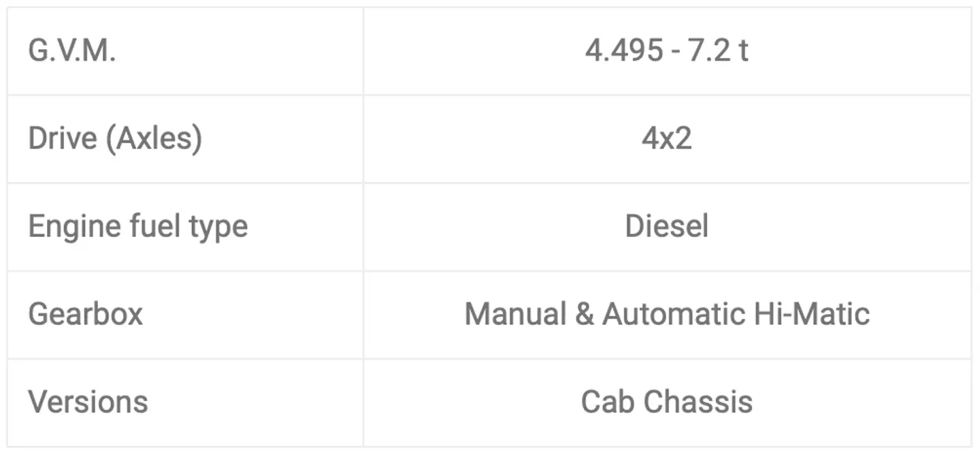980x453 pixels.
Task: Click the Diesel fuel type value
Action: [667, 227]
